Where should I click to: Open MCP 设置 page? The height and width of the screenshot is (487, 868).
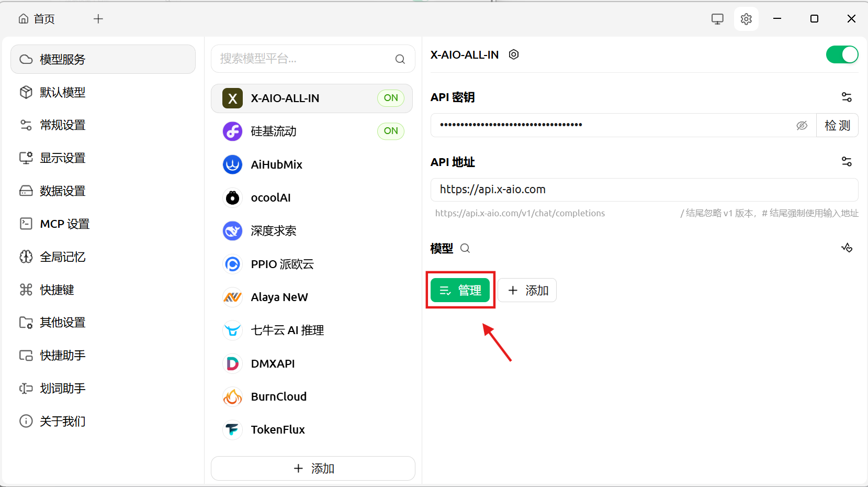click(x=103, y=224)
